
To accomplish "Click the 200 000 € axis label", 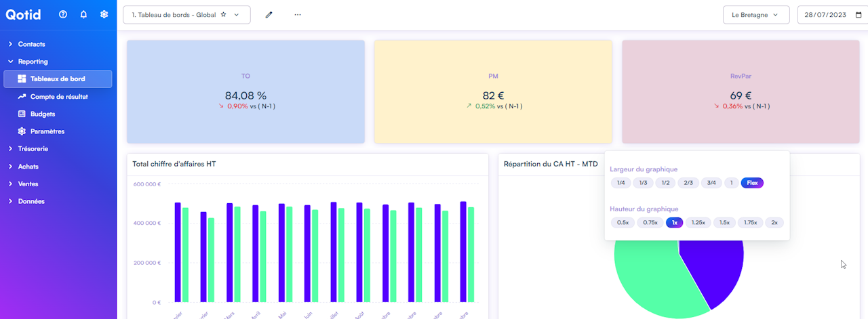I will [x=146, y=263].
